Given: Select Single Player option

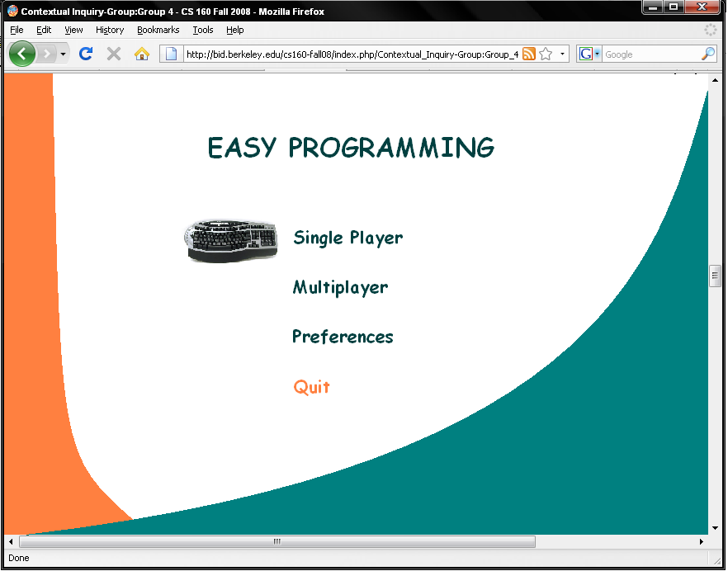Looking at the screenshot, I should click(x=347, y=238).
